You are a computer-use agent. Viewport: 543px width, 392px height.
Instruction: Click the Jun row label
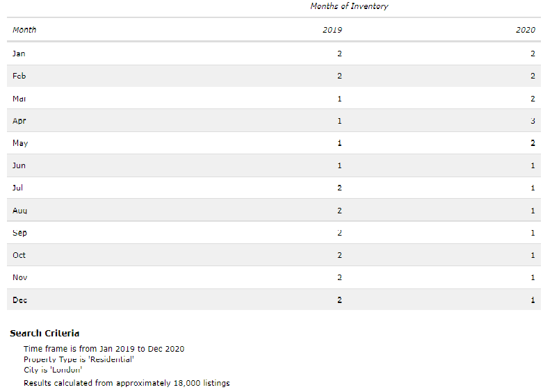[x=19, y=165]
